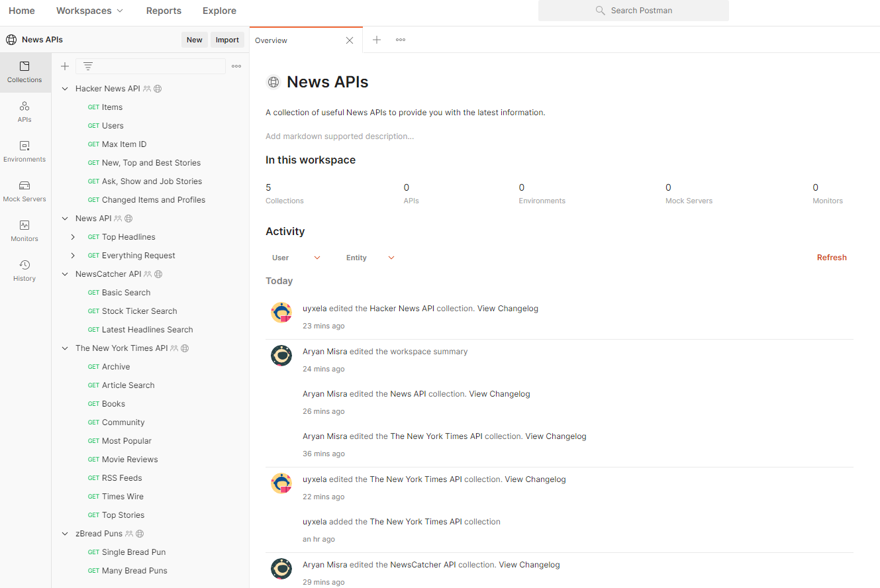880x588 pixels.
Task: Open the History sidebar panel
Action: pyautogui.click(x=24, y=271)
